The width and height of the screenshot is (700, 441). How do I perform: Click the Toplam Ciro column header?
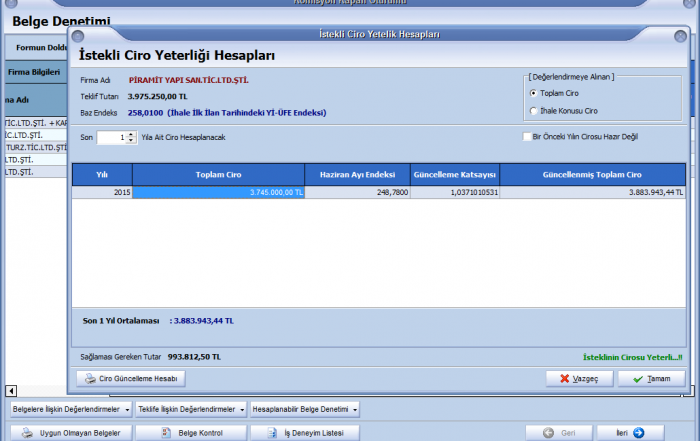click(x=218, y=174)
